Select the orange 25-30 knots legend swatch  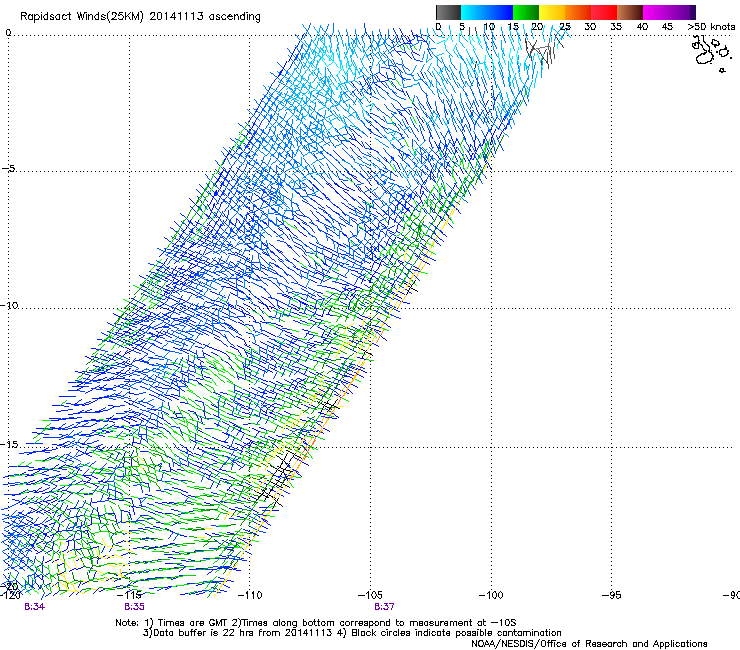(x=578, y=12)
